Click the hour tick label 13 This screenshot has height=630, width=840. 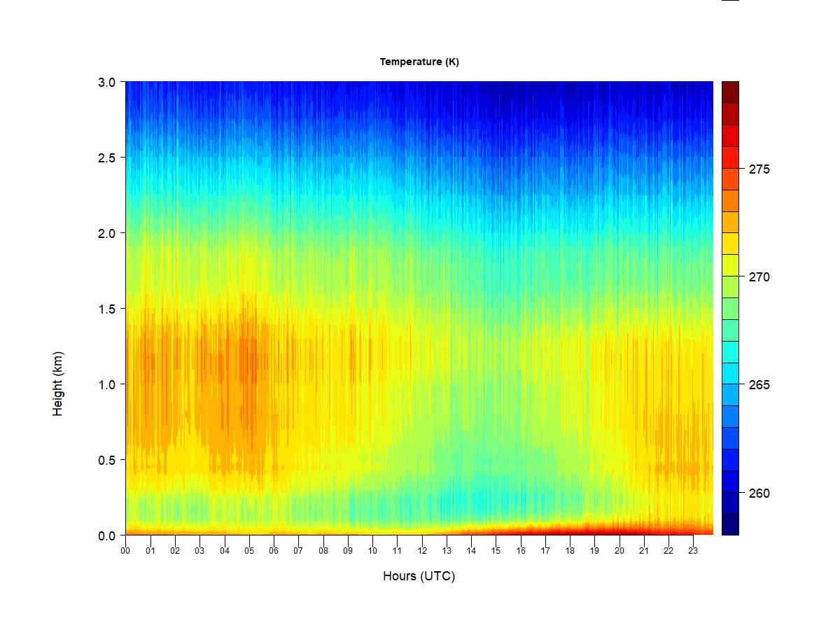[447, 550]
